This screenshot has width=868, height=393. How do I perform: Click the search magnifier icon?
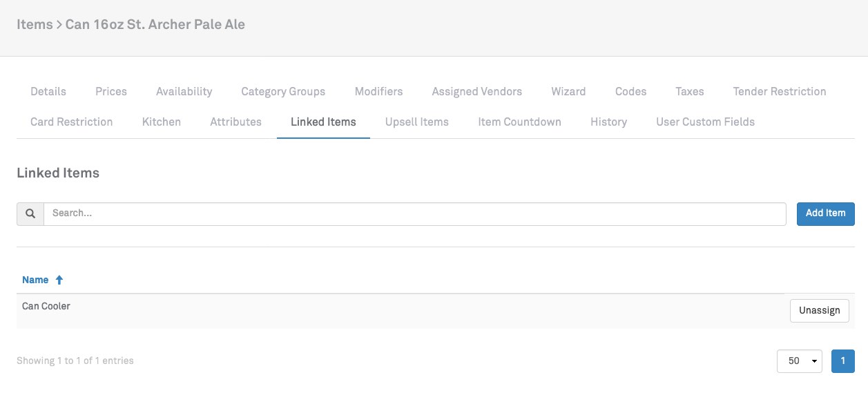click(x=30, y=214)
